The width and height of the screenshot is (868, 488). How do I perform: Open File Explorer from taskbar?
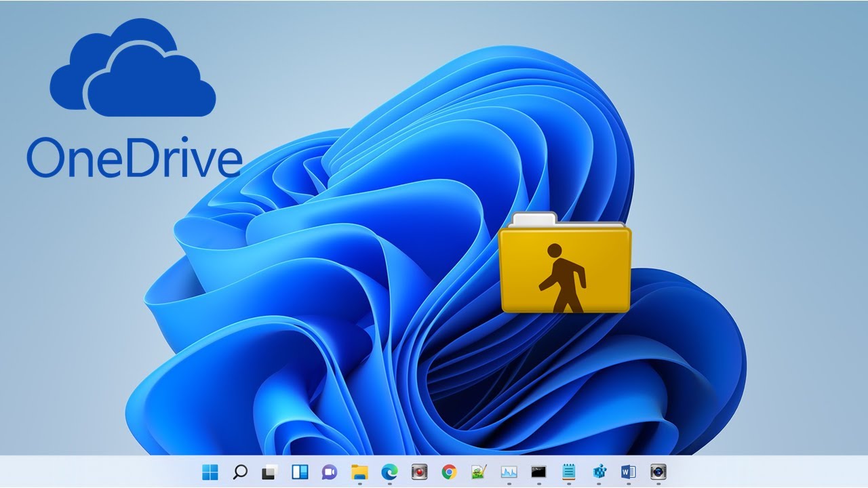click(x=359, y=472)
